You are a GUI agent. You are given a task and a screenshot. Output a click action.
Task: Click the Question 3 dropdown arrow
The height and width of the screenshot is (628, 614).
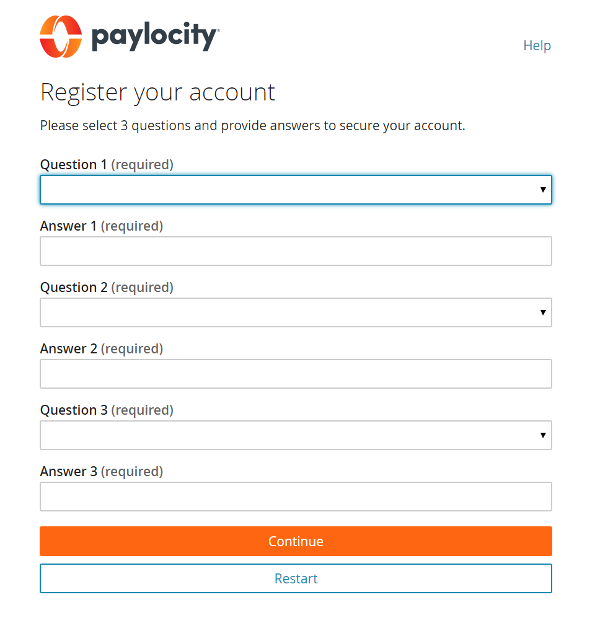click(543, 435)
